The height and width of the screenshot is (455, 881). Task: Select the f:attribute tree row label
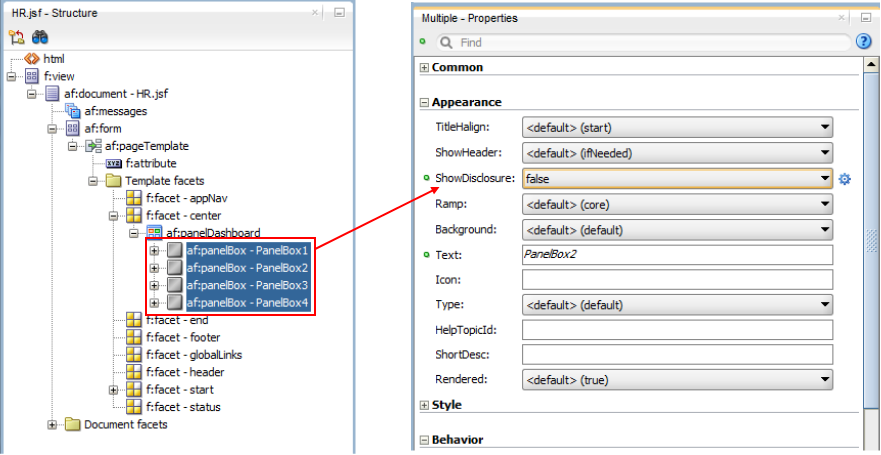(151, 163)
